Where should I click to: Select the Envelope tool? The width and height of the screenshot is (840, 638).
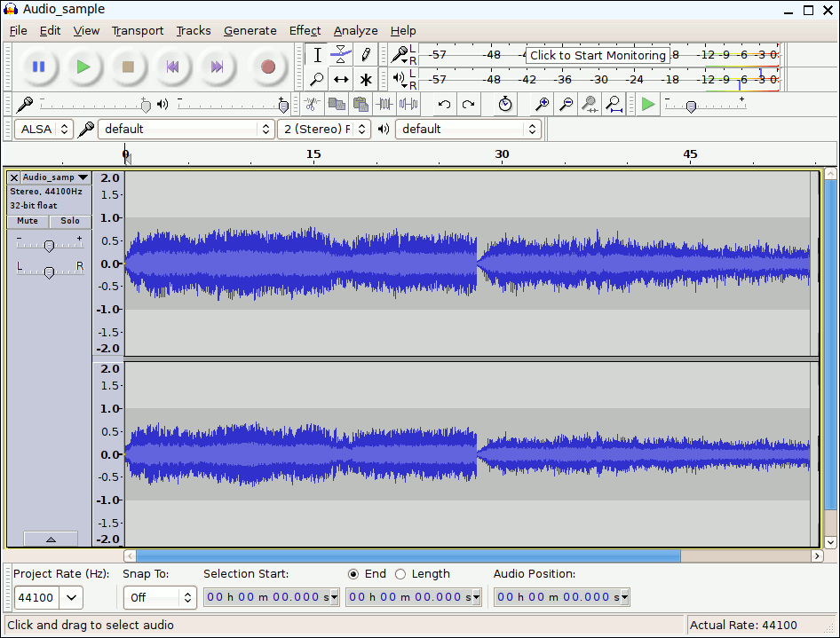pos(341,55)
